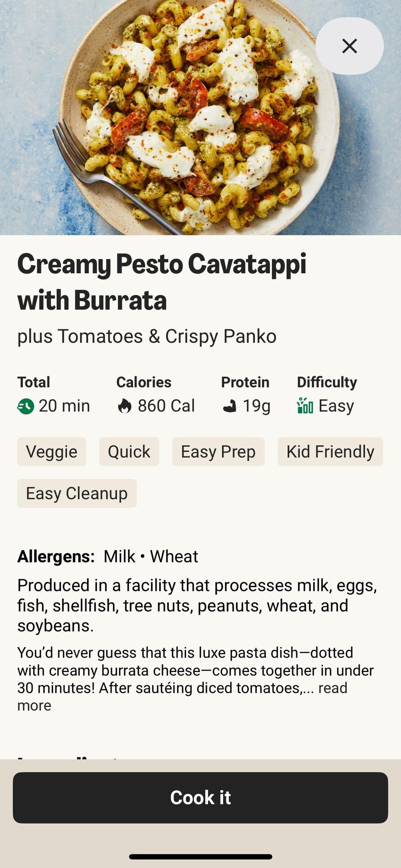Screen dimensions: 401x868
Task: Select the Veggie tag
Action: coord(52,452)
